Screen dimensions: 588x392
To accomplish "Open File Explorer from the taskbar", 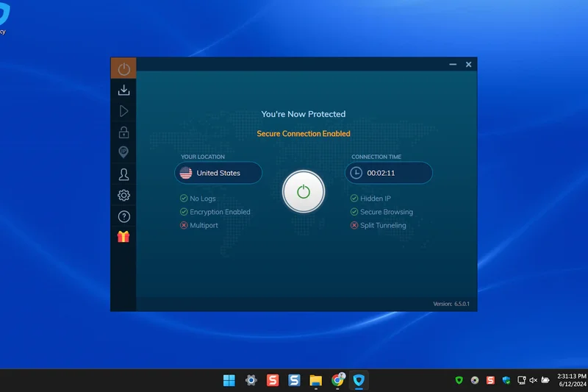I will (316, 380).
